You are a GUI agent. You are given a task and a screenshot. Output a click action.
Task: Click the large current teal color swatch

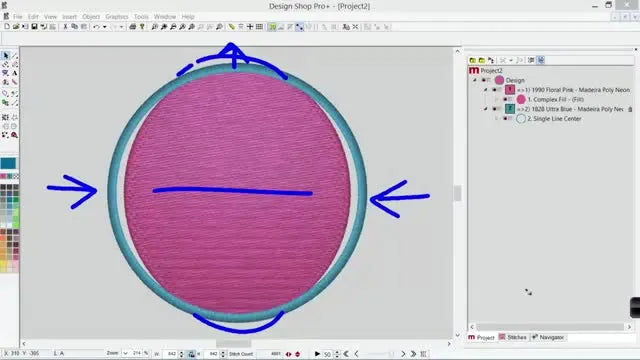pyautogui.click(x=8, y=163)
